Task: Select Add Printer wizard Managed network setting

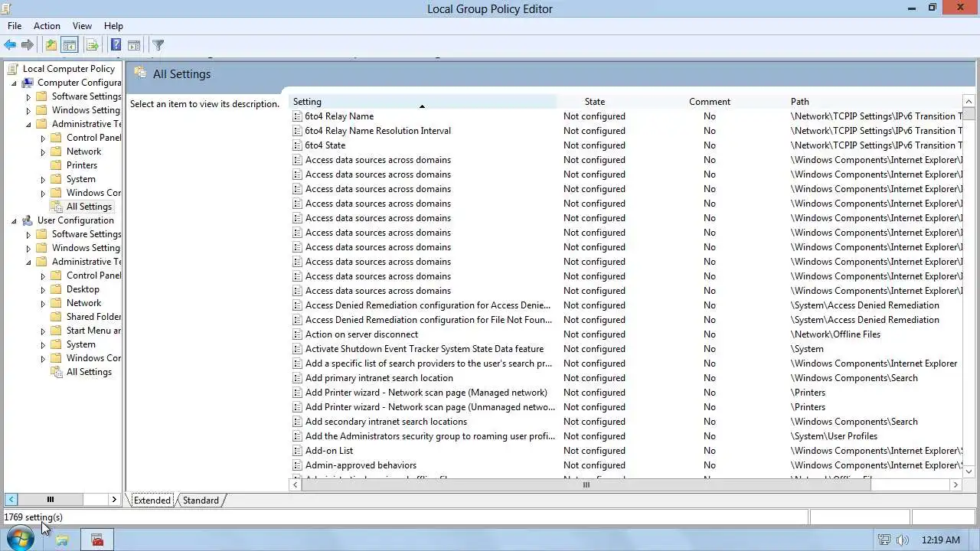Action: pyautogui.click(x=426, y=393)
